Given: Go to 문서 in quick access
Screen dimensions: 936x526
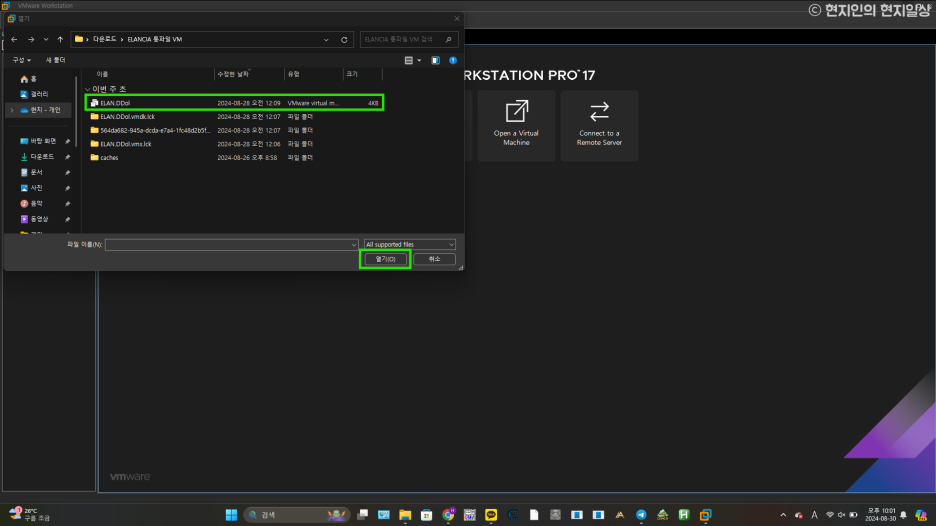Looking at the screenshot, I should tap(32, 172).
